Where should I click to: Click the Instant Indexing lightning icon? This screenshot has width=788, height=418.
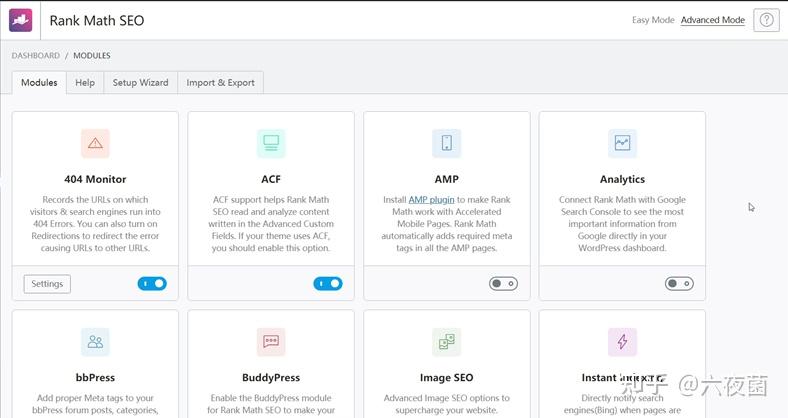(622, 342)
